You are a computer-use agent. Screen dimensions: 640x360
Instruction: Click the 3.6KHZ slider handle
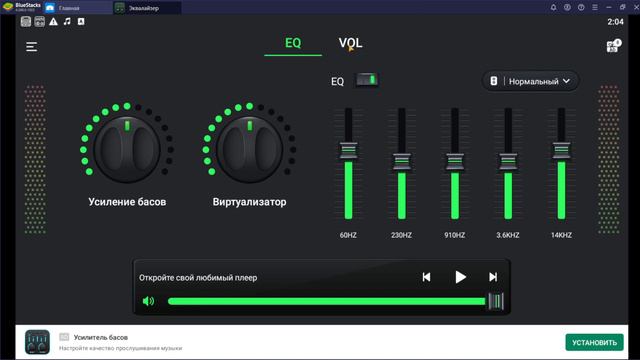pos(508,161)
